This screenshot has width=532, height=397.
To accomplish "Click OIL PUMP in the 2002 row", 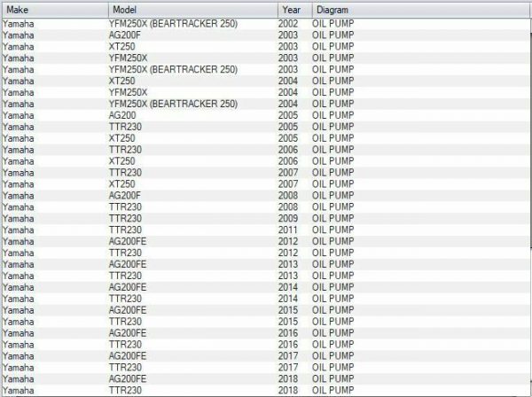I will 333,24.
